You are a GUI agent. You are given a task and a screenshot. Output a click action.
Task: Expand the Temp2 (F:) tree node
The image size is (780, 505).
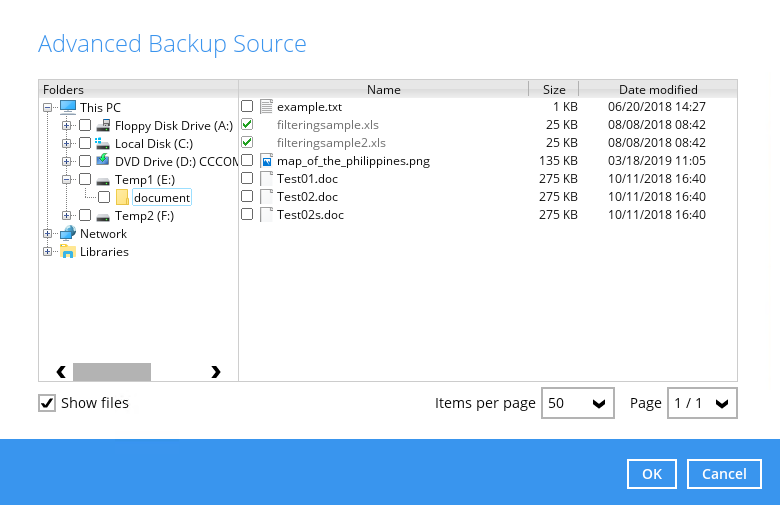(66, 215)
